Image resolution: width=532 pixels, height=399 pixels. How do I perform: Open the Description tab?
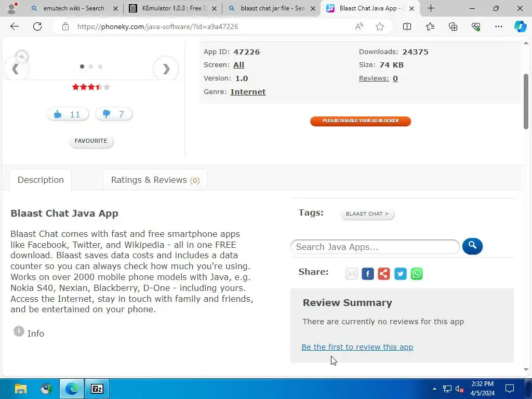[x=41, y=180]
